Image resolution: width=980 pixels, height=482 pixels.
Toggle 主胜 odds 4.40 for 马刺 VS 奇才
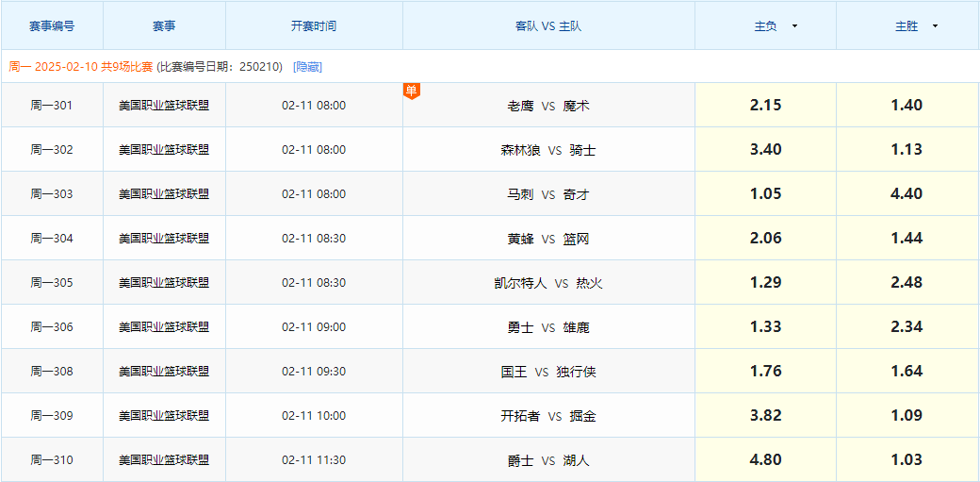click(x=906, y=194)
